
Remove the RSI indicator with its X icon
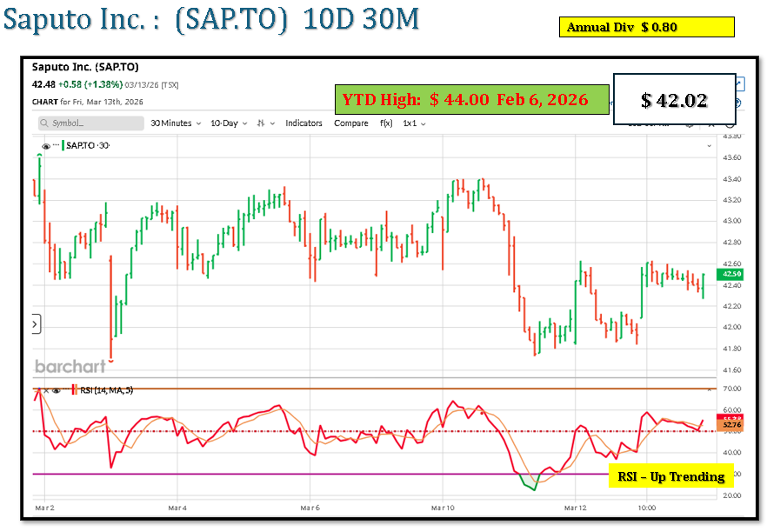[46, 390]
